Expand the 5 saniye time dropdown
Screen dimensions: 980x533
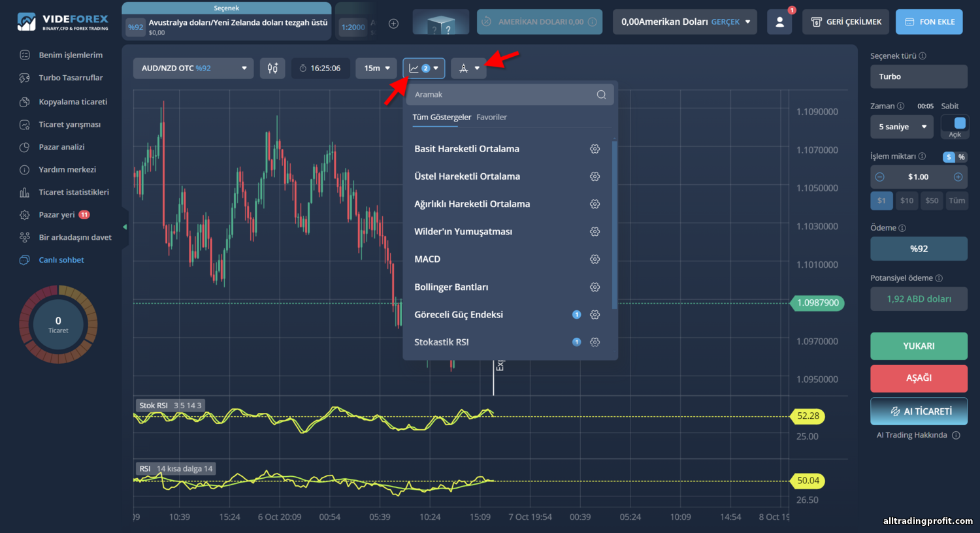(x=902, y=127)
